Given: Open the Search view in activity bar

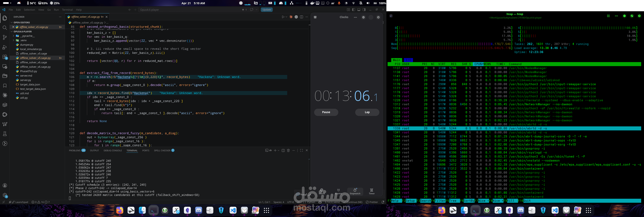Looking at the screenshot, I should 5,28.
